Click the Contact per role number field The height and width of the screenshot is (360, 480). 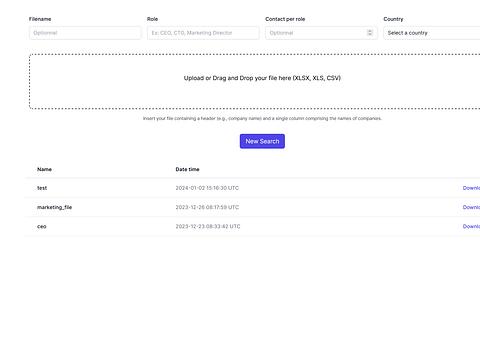click(x=321, y=33)
